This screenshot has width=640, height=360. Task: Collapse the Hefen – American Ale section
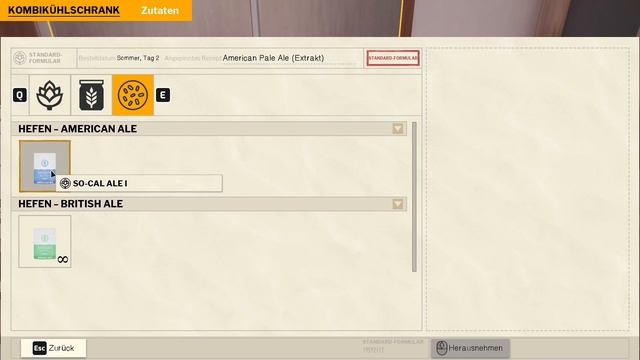click(x=398, y=129)
